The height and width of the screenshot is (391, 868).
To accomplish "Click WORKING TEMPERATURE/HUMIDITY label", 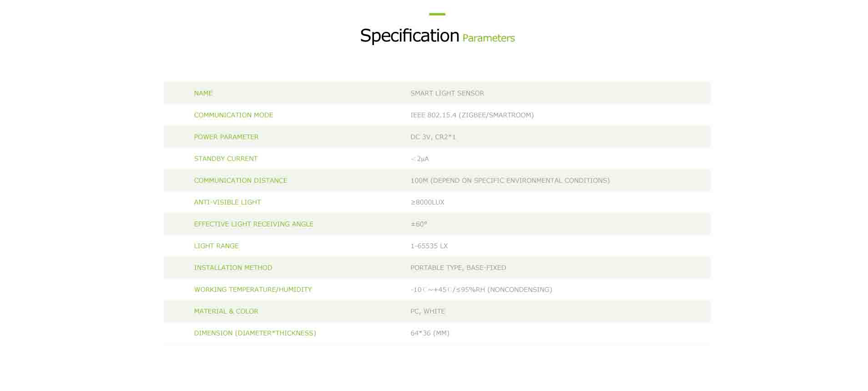I will click(x=252, y=290).
